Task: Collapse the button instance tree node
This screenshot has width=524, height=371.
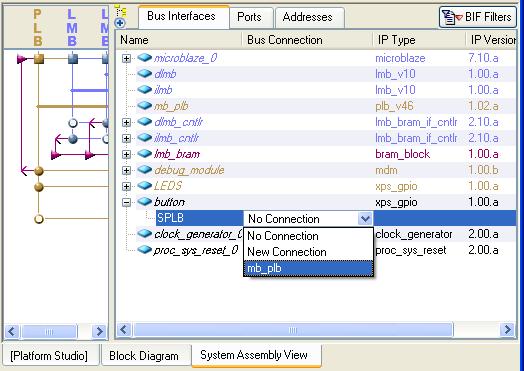Action: (126, 202)
